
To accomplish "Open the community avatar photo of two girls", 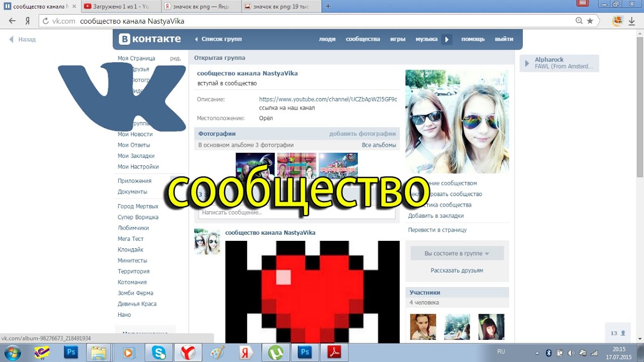I will [x=457, y=122].
